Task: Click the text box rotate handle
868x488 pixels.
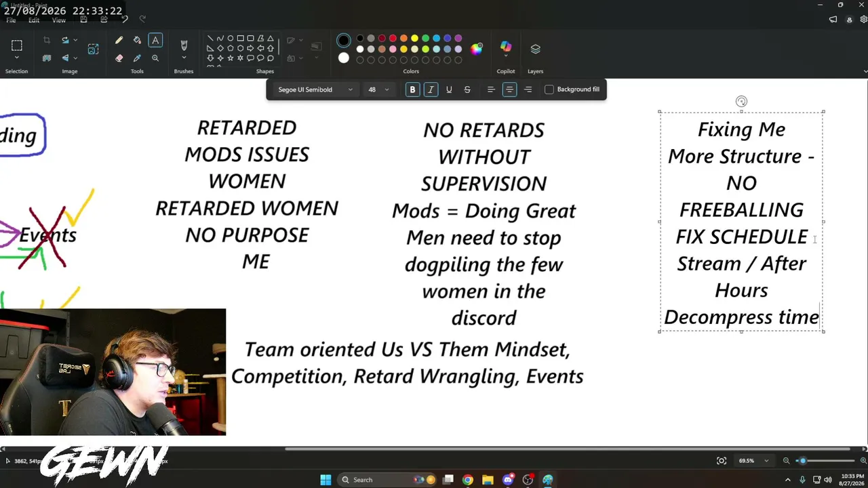Action: pos(741,102)
